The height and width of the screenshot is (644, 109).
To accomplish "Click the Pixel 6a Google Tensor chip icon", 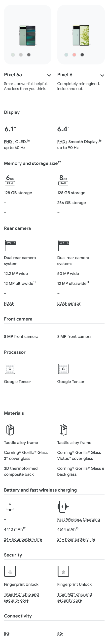I will (x=10, y=369).
